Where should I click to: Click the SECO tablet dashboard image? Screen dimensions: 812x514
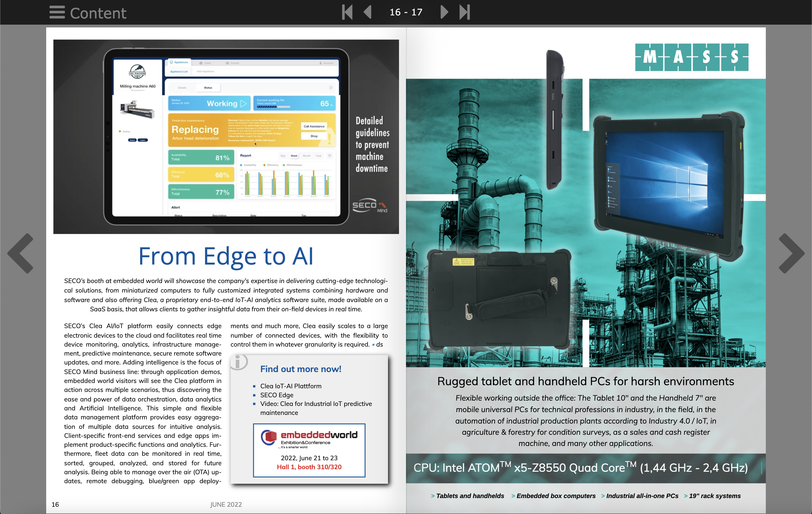226,137
